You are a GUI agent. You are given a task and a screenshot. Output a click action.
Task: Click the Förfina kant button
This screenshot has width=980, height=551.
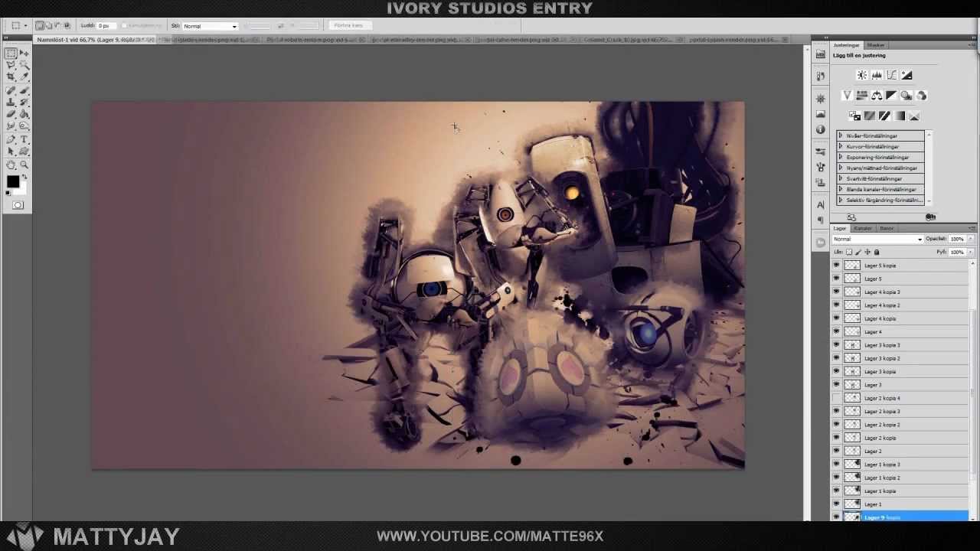click(x=349, y=25)
